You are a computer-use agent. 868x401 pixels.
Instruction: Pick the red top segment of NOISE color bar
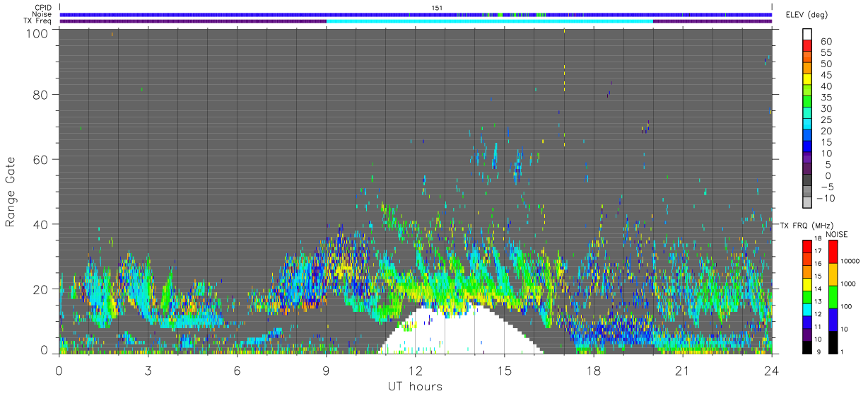833,252
